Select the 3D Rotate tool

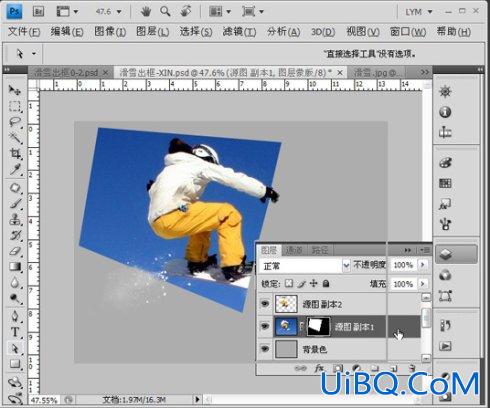(15, 382)
